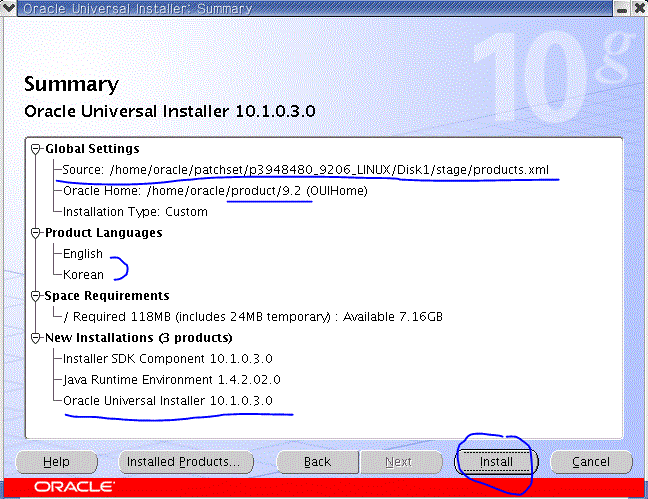The width and height of the screenshot is (648, 499).
Task: Select Java Runtime Environment 1.4.2.02.0
Action: [172, 380]
